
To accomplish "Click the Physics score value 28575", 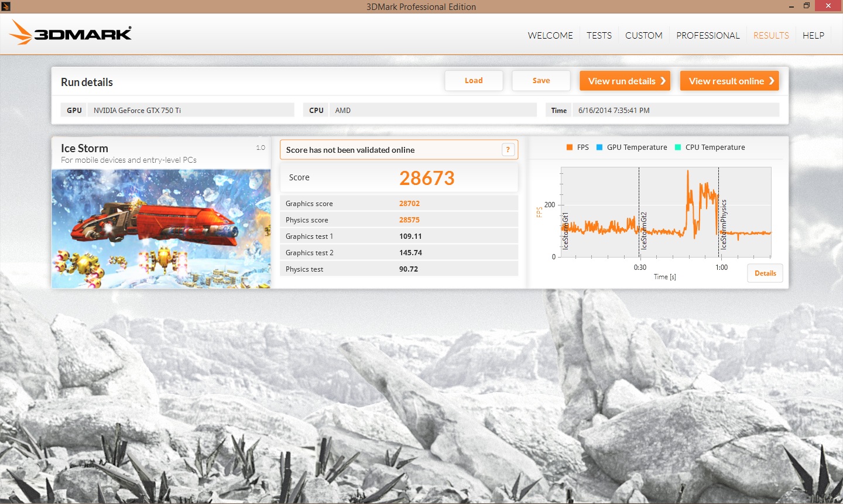I will tap(409, 220).
